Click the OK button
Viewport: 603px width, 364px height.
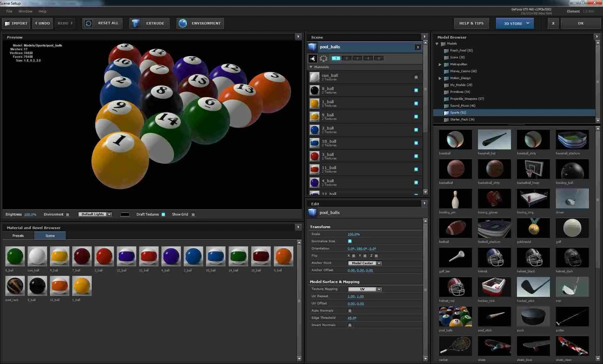[581, 23]
